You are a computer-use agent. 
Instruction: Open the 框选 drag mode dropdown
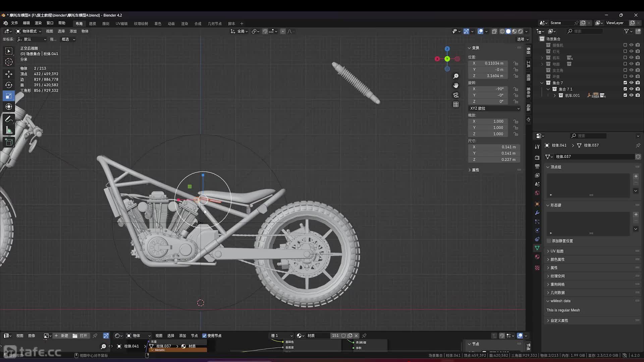tap(68, 39)
